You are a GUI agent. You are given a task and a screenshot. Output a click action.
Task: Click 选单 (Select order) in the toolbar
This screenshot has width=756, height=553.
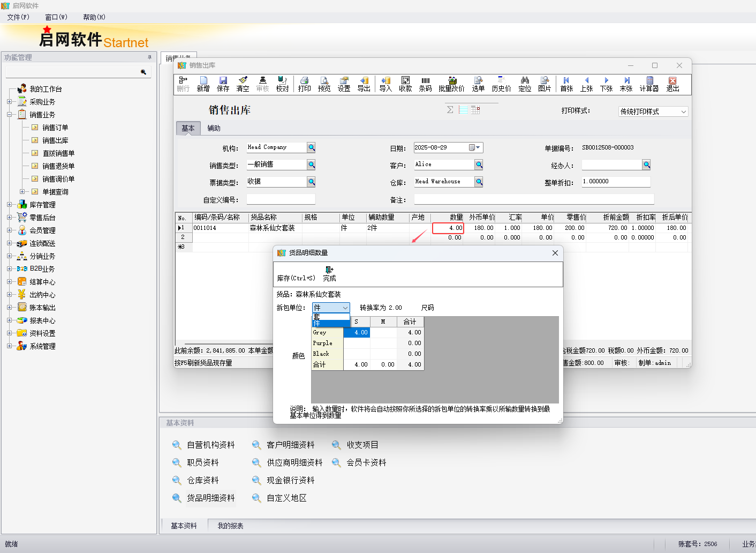[x=478, y=84]
